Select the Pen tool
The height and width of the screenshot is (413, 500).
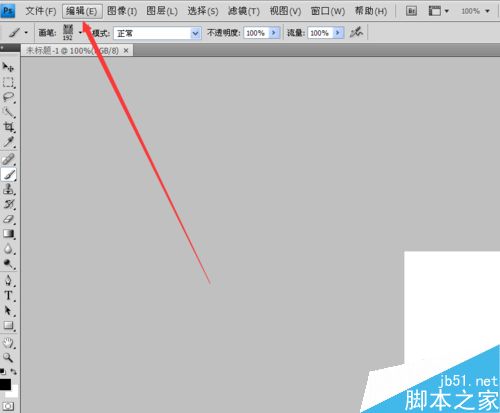[x=8, y=280]
